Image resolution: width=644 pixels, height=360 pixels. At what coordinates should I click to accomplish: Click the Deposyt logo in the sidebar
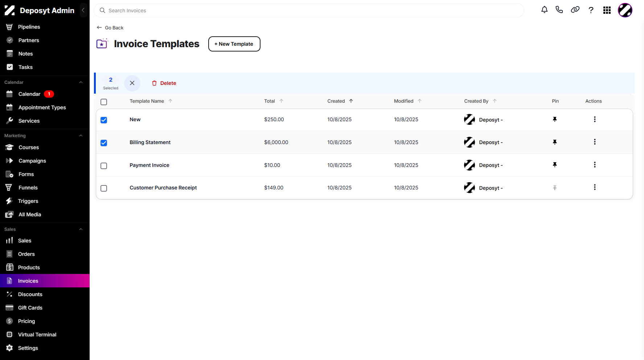10,11
